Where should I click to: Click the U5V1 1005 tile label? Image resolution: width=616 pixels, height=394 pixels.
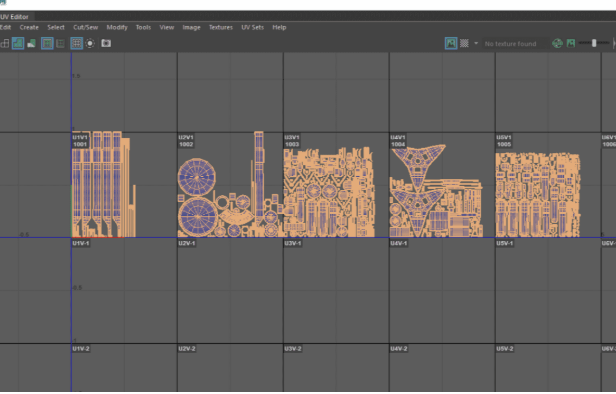(x=504, y=141)
